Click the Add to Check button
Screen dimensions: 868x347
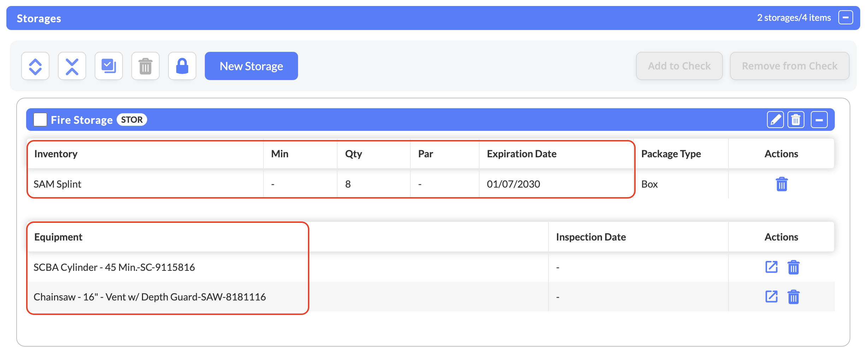tap(679, 66)
